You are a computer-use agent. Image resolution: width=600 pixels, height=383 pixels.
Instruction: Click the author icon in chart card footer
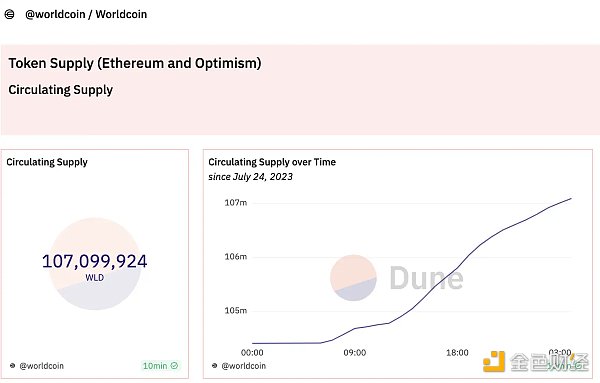click(x=215, y=366)
